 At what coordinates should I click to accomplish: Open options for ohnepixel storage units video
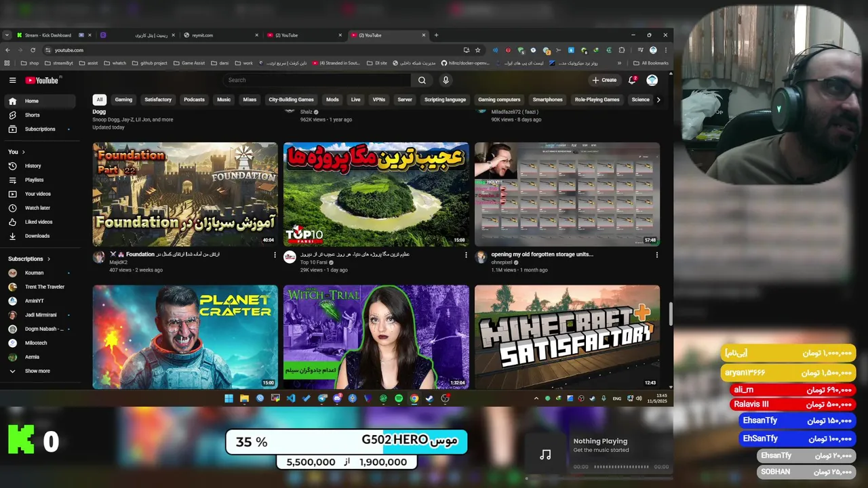click(656, 255)
